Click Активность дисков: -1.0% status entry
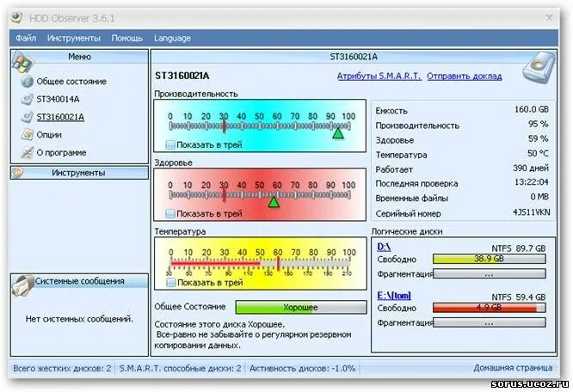 (x=302, y=368)
